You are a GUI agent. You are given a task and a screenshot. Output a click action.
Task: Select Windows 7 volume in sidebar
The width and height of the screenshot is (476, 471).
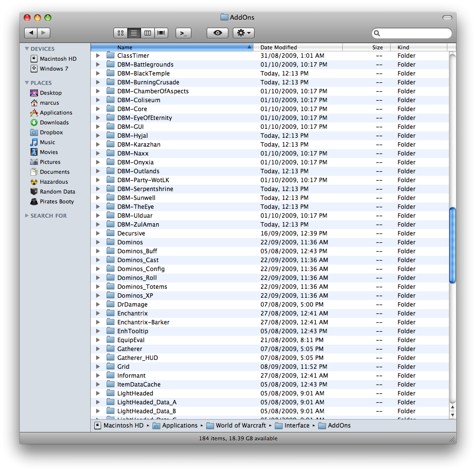coord(49,69)
